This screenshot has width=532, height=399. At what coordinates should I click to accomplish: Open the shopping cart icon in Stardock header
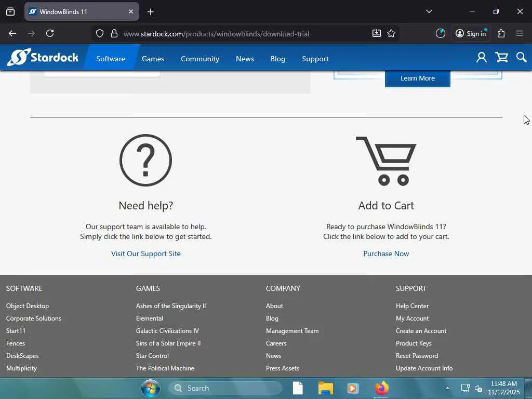pos(501,57)
